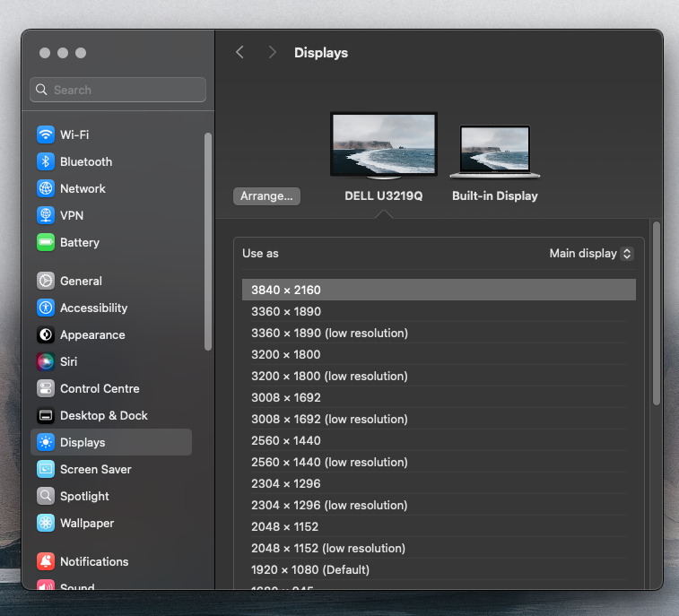Open Siri settings icon

tap(46, 361)
